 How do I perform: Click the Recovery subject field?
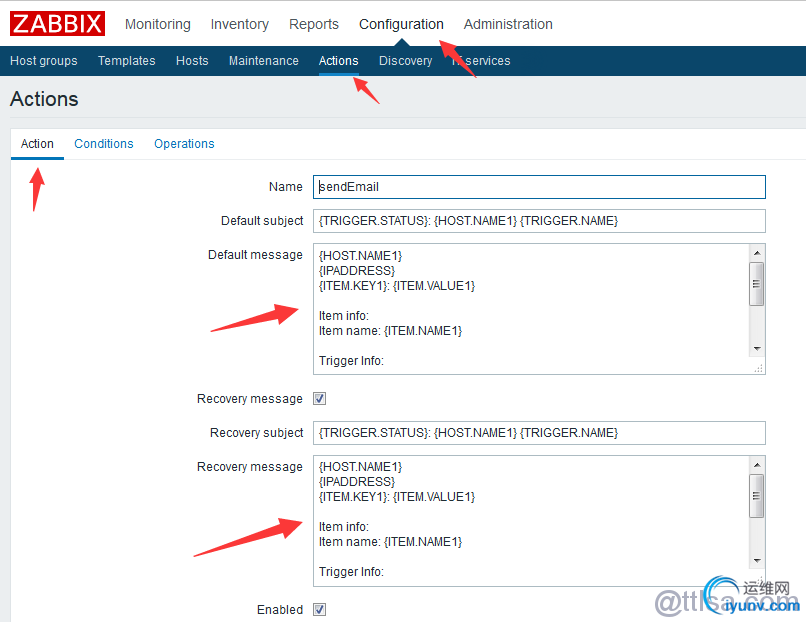(539, 433)
